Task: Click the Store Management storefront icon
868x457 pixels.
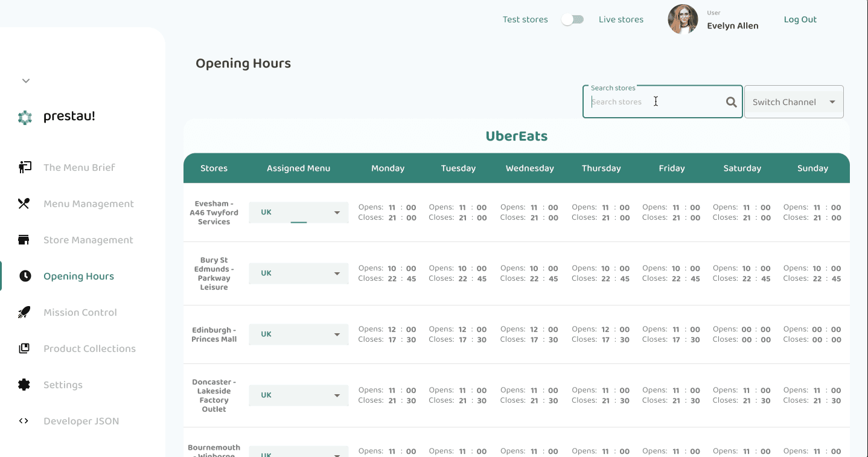Action: (x=24, y=240)
